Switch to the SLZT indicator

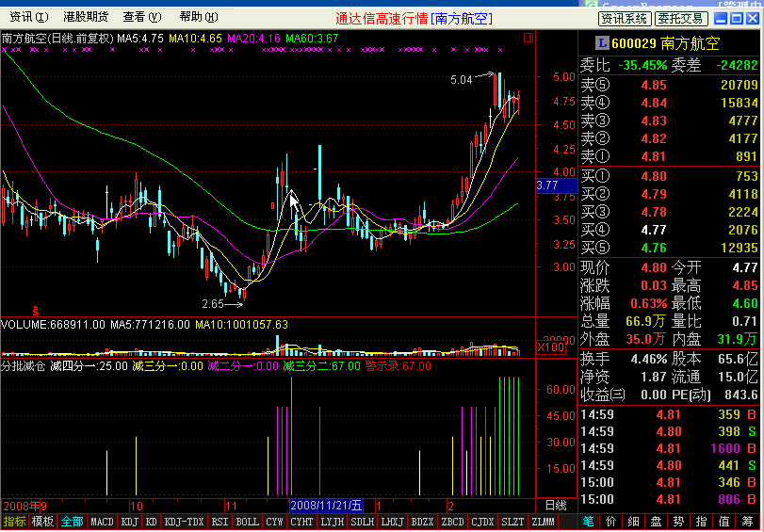pos(512,522)
